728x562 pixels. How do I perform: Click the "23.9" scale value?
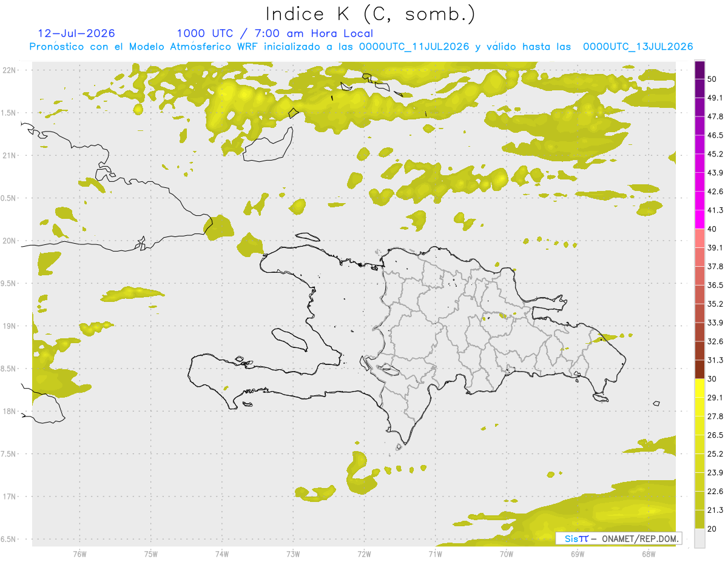(715, 473)
